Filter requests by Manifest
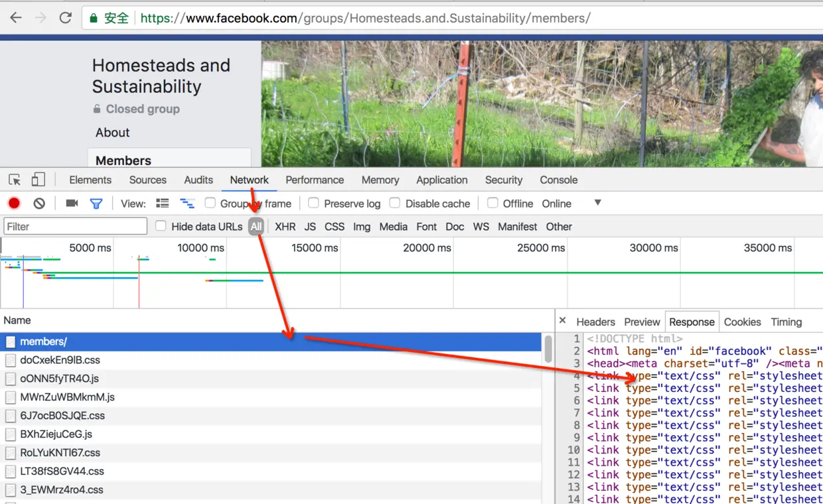 click(518, 226)
